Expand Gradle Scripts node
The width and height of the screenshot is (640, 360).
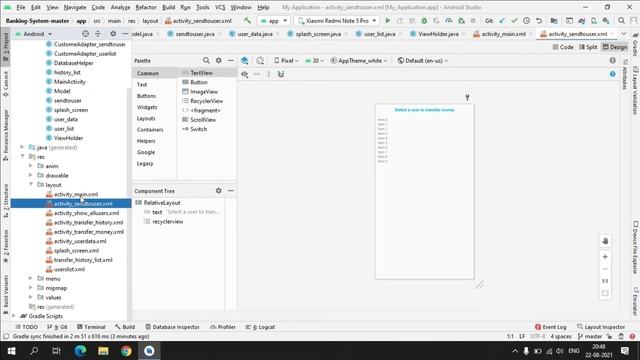coord(14,316)
